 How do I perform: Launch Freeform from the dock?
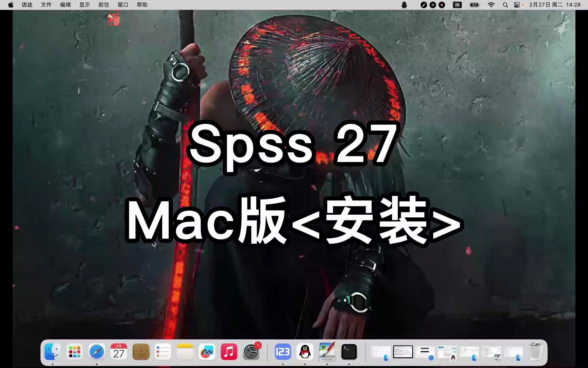pos(207,352)
